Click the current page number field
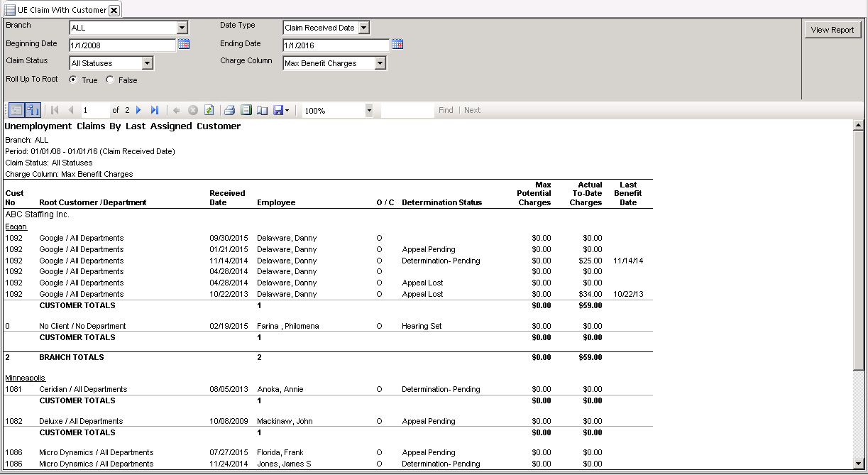 (x=94, y=111)
